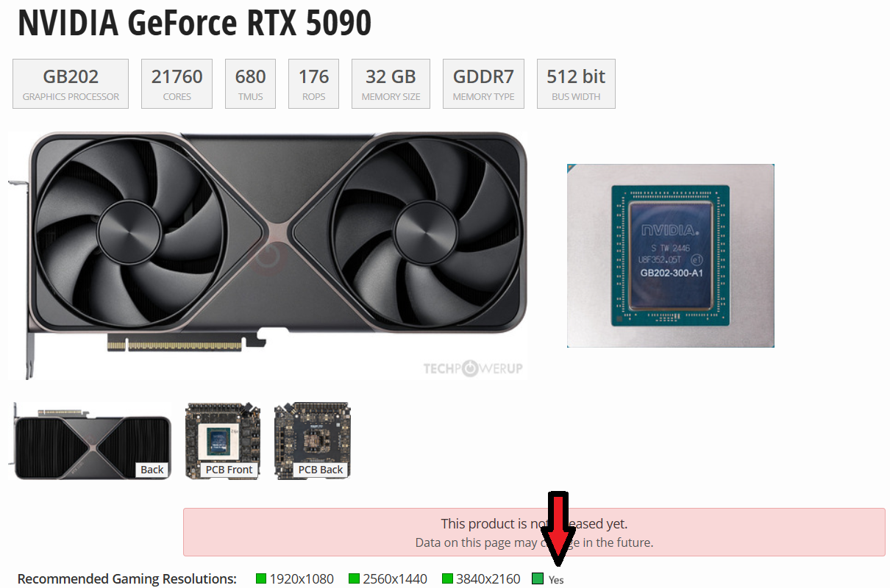Click the main RTX 5090 card image
Image resolution: width=890 pixels, height=588 pixels.
pyautogui.click(x=268, y=255)
